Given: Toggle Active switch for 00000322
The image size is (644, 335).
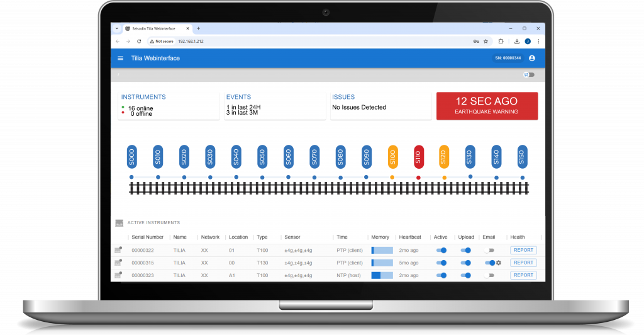Looking at the screenshot, I should pos(441,251).
